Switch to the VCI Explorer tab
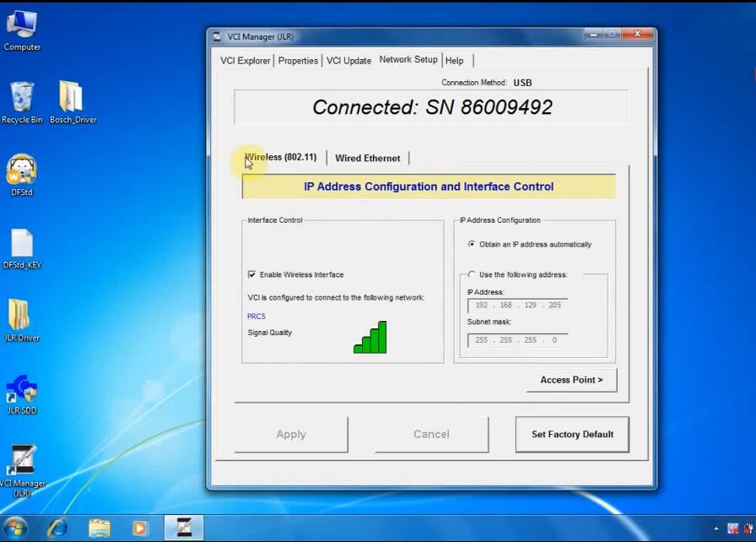Viewport: 756px width, 542px height. click(245, 61)
